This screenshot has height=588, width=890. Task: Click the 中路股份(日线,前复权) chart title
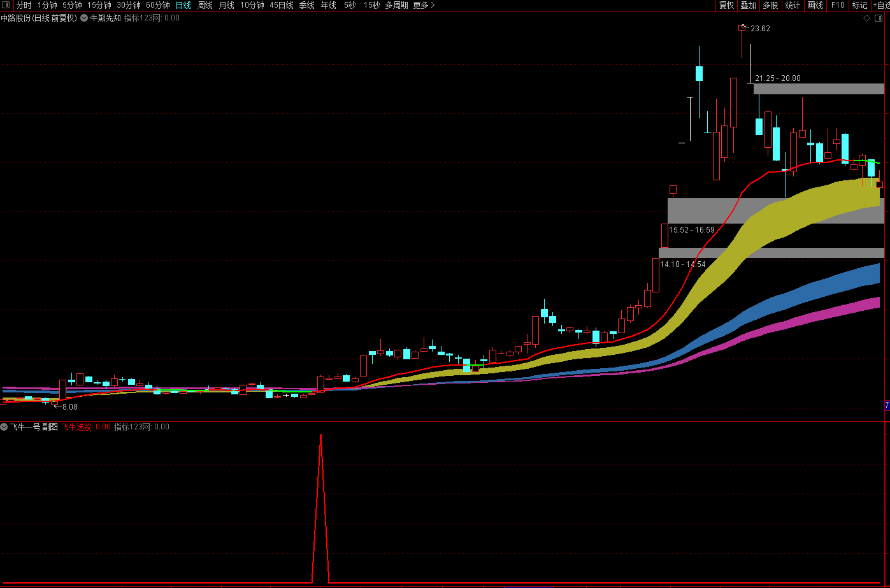[39, 18]
